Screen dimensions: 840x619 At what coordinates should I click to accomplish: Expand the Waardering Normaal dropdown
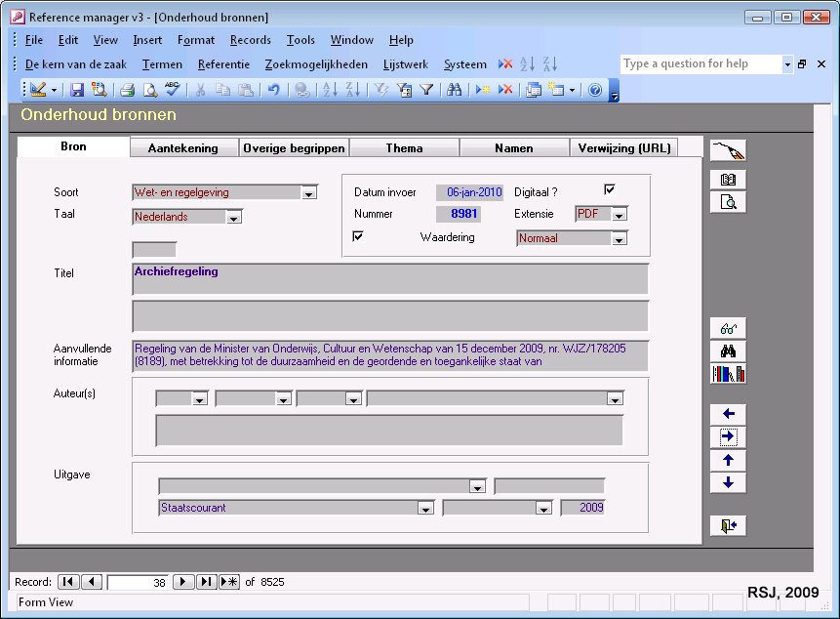pos(620,238)
